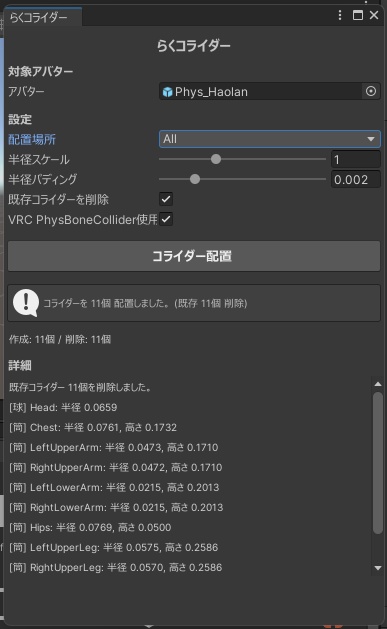Click the 半径パディング value field 0.002

pos(356,179)
